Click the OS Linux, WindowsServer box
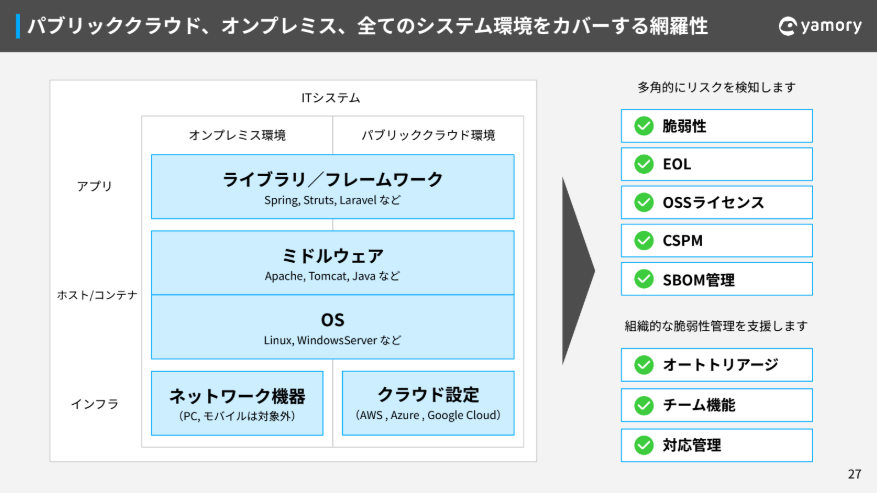The image size is (877, 493). click(333, 327)
